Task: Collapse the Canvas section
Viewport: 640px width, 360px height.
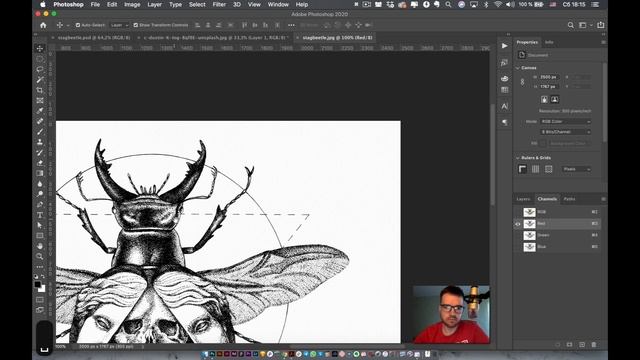Action: pyautogui.click(x=518, y=68)
